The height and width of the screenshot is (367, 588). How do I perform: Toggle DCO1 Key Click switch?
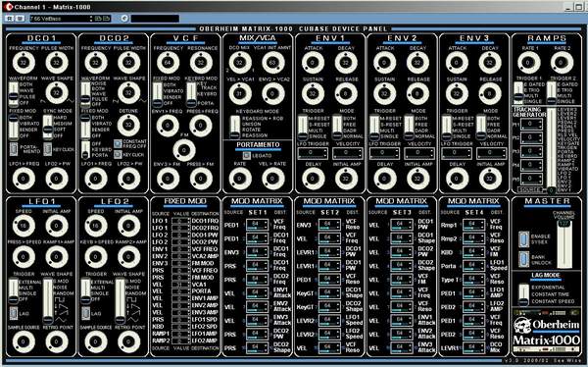pos(47,149)
